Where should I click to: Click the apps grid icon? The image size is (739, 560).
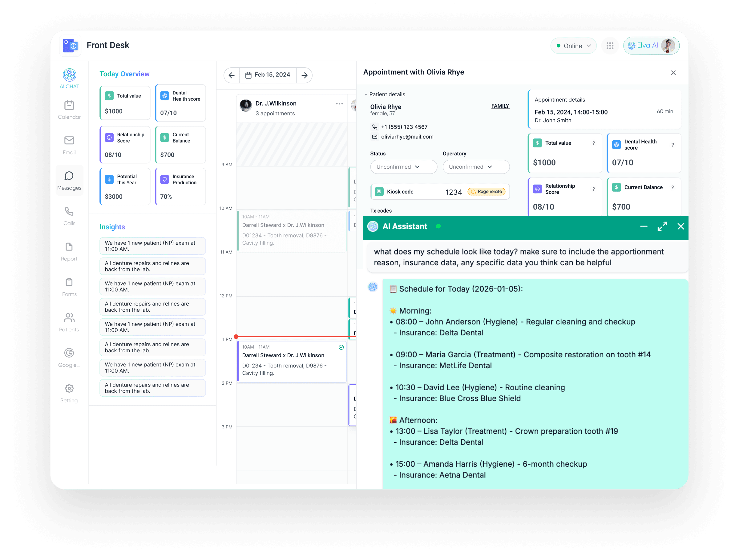coord(610,46)
